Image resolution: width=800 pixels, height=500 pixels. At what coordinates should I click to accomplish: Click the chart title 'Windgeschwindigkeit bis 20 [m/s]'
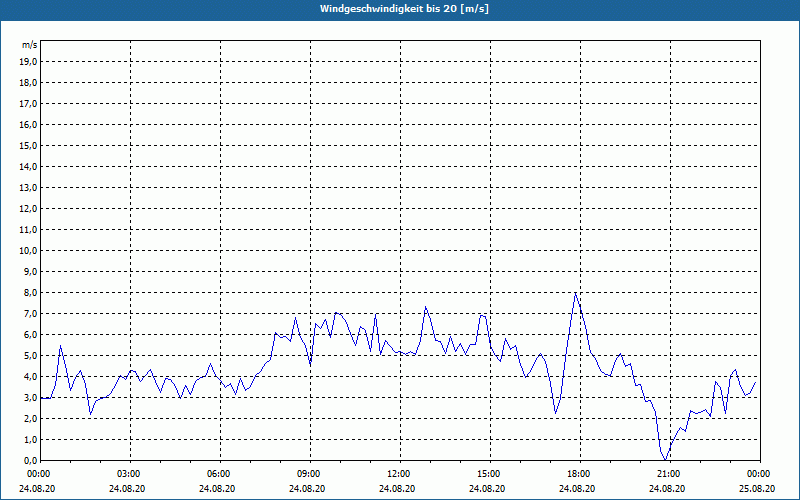point(404,9)
